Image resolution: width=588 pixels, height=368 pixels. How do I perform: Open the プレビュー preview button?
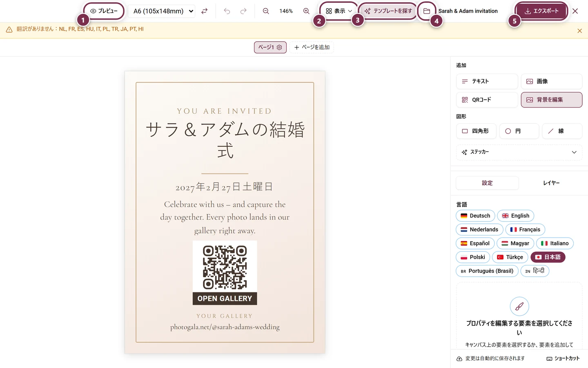point(104,11)
